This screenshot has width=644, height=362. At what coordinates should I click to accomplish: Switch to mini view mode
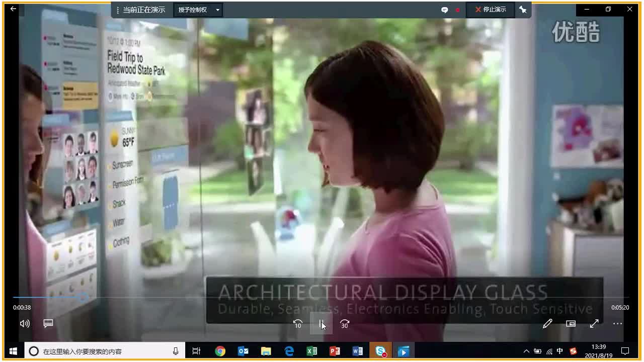[571, 324]
